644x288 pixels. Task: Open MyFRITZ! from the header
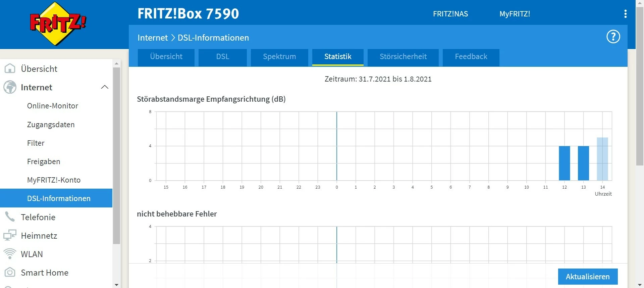click(515, 14)
